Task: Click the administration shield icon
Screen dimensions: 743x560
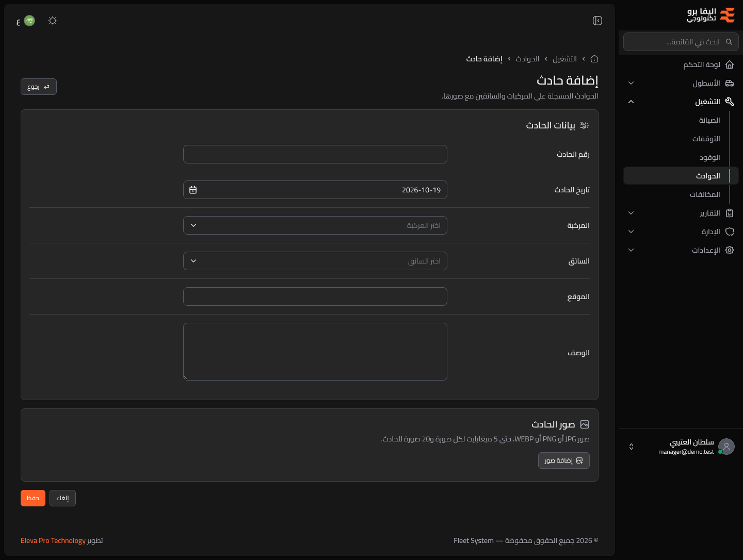Action: point(730,232)
